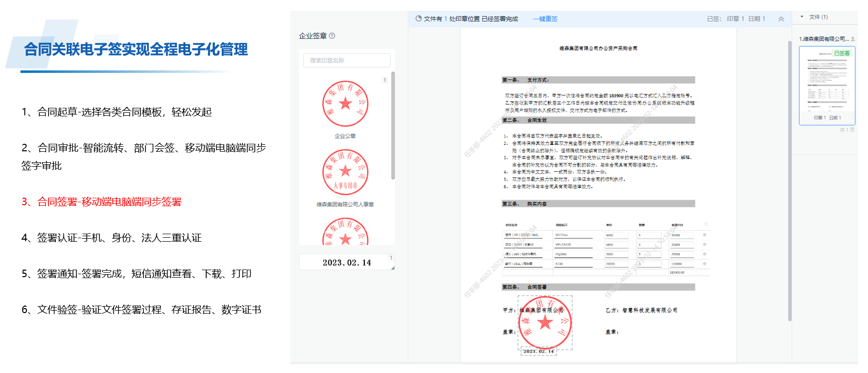Click the 共 1 页 page count

[847, 129]
